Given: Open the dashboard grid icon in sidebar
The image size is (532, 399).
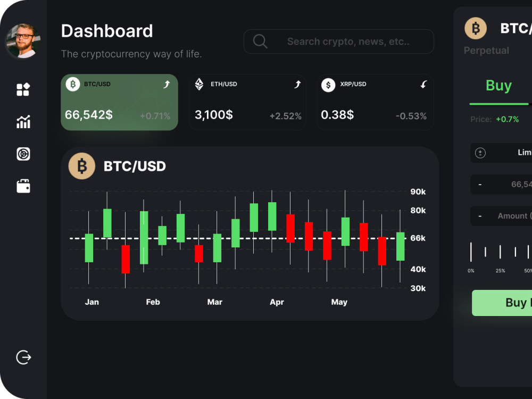Looking at the screenshot, I should point(23,89).
